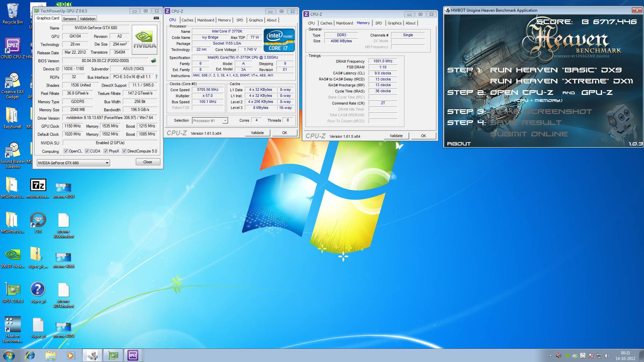
Task: Open the 306.97-desktop NVIDIA driver installer
Action: (12, 258)
